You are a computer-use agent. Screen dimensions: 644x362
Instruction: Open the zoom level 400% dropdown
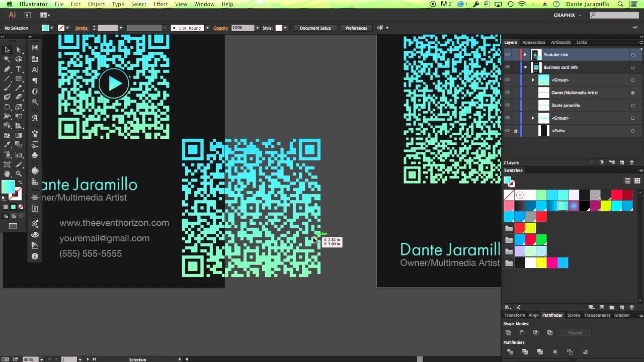tap(41, 359)
